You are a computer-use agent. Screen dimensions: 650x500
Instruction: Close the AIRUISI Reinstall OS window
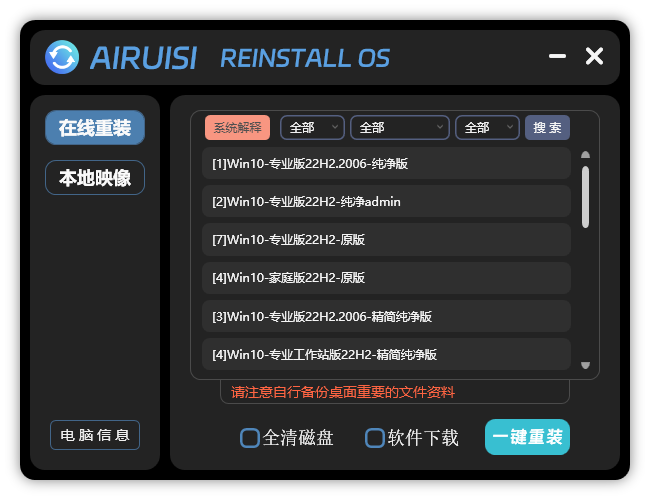[594, 56]
